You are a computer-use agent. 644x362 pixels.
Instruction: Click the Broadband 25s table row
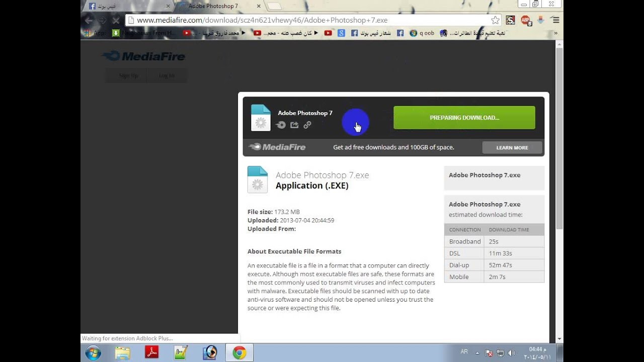pos(494,241)
